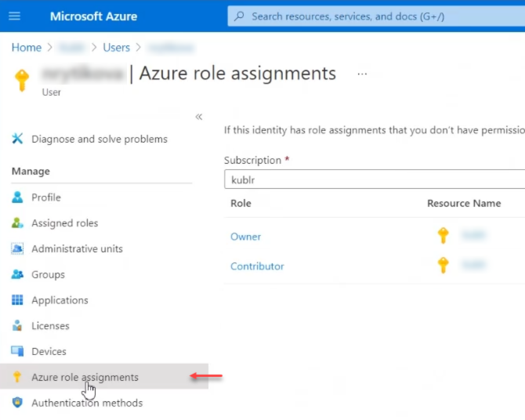Go to Home breadcrumb

tap(27, 48)
